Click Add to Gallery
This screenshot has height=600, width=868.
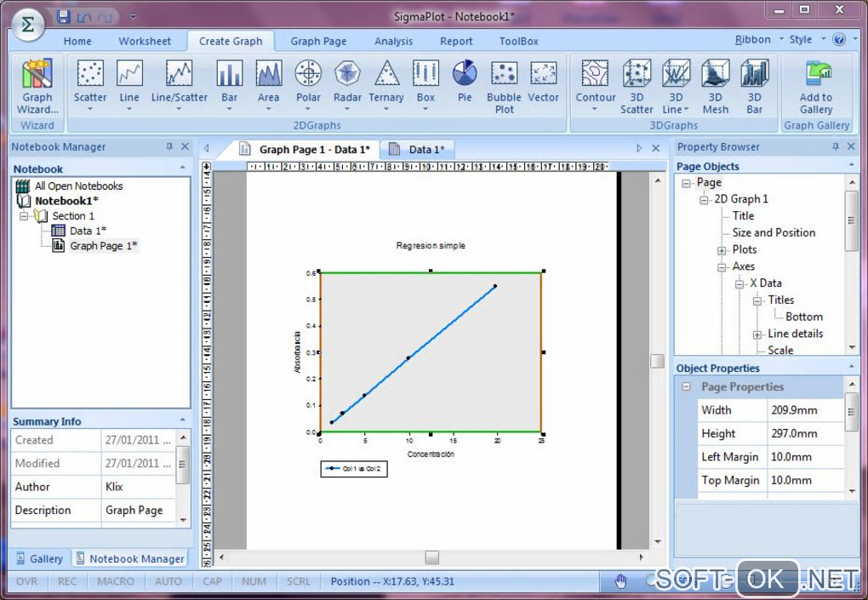[816, 86]
